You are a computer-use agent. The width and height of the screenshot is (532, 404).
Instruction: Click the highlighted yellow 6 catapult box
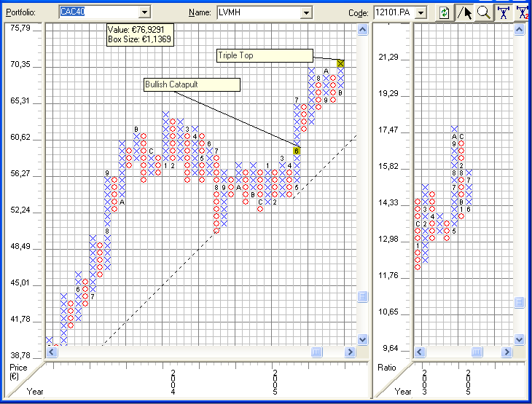(297, 151)
